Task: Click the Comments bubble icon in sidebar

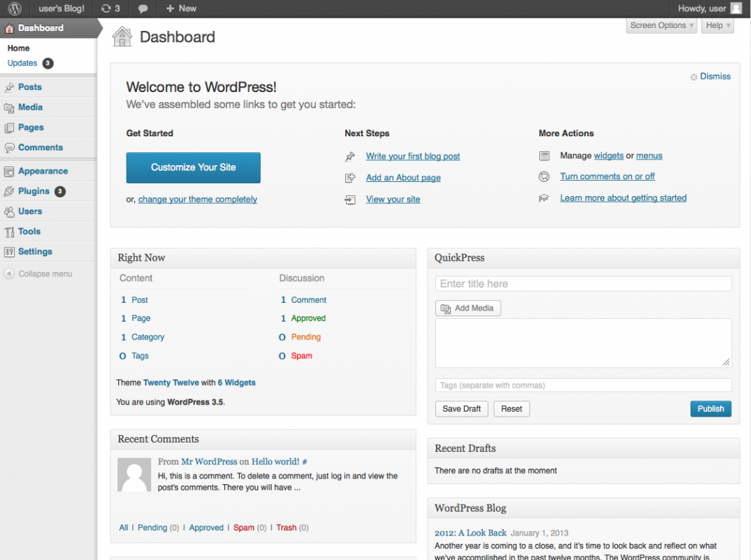Action: click(x=9, y=148)
